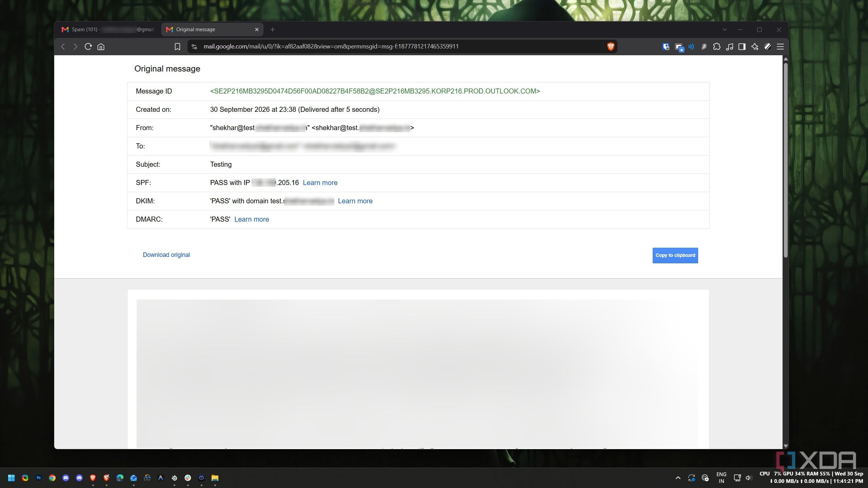This screenshot has height=488, width=868.
Task: Show hidden system tray icons chevron
Action: click(678, 478)
